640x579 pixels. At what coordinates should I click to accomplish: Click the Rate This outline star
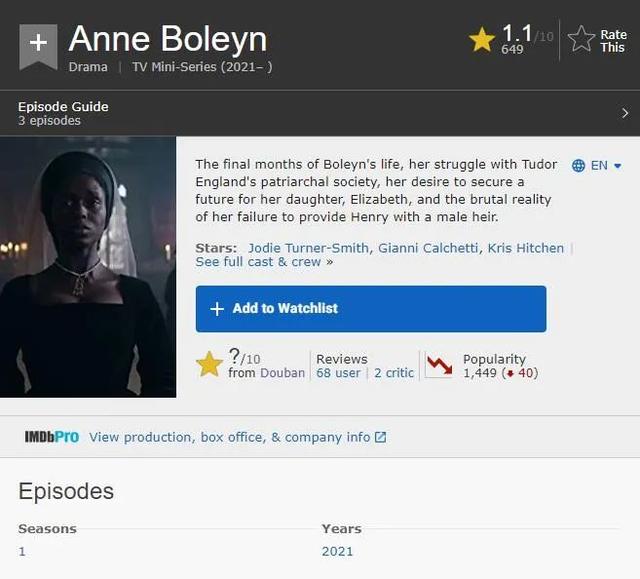(581, 40)
